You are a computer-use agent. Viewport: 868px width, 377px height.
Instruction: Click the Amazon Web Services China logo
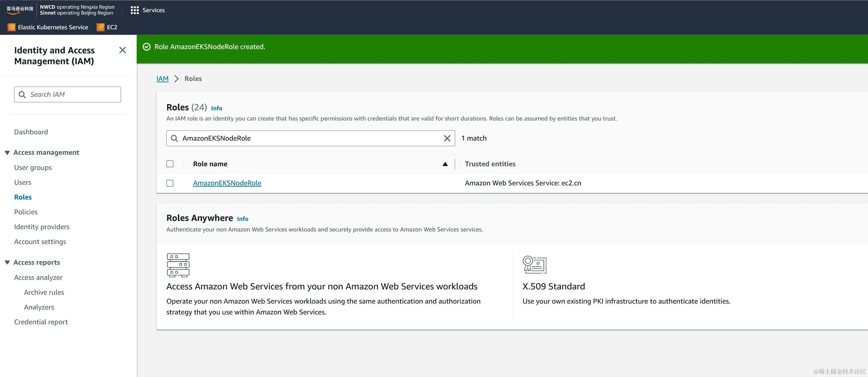pyautogui.click(x=20, y=10)
